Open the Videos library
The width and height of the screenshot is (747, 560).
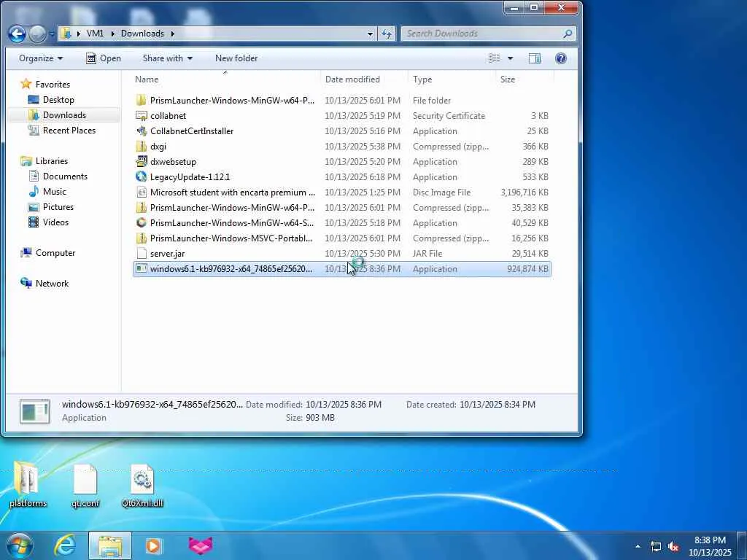[49, 222]
